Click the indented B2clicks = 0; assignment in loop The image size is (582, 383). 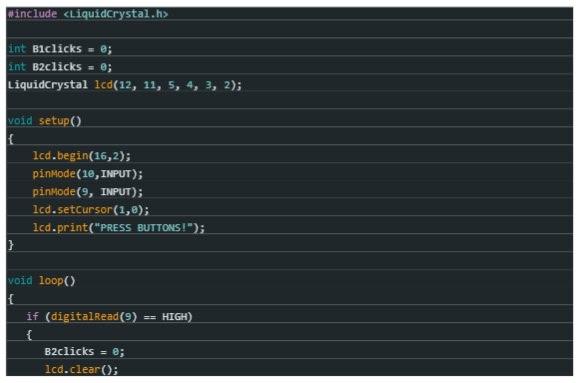[85, 351]
